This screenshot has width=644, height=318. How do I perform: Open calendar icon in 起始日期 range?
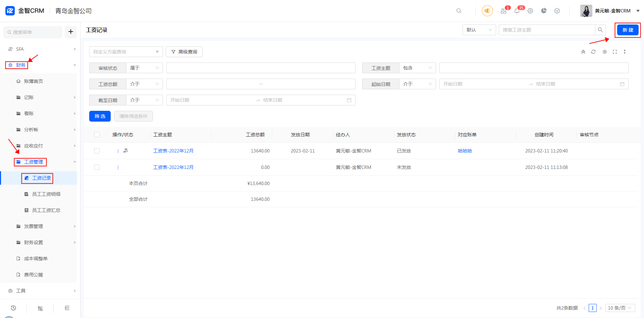point(622,84)
